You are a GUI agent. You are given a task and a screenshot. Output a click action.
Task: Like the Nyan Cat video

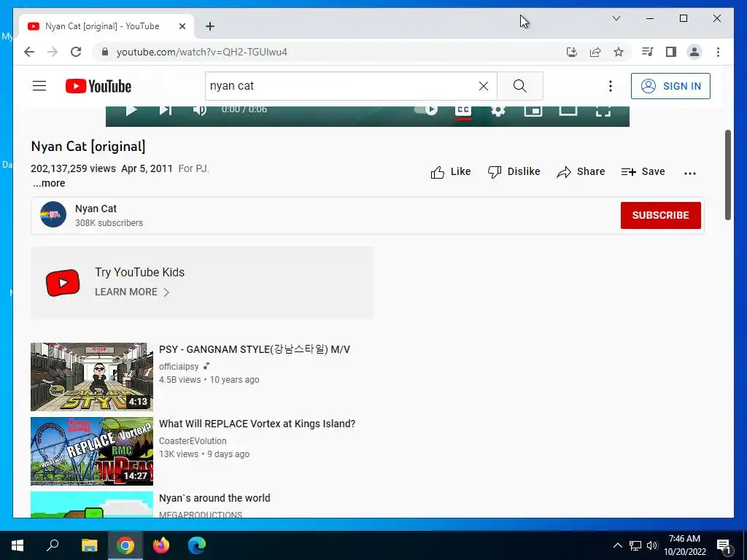tap(451, 172)
